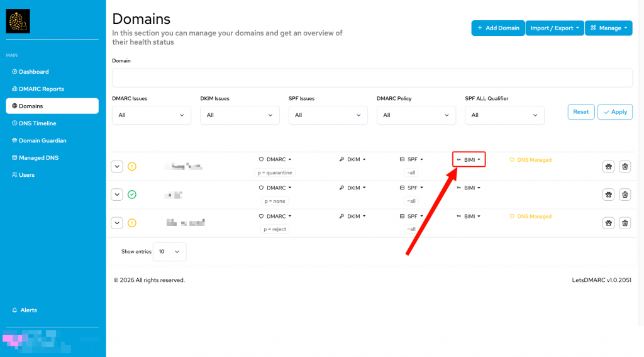Screen dimensions: 644x357
Task: Click the Apply filters button
Action: coord(615,112)
